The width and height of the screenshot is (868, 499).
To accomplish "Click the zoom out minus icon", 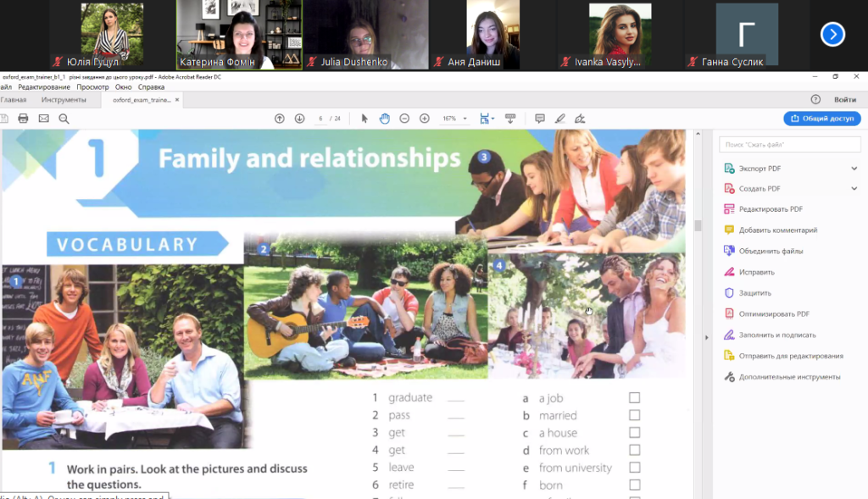I will point(404,119).
